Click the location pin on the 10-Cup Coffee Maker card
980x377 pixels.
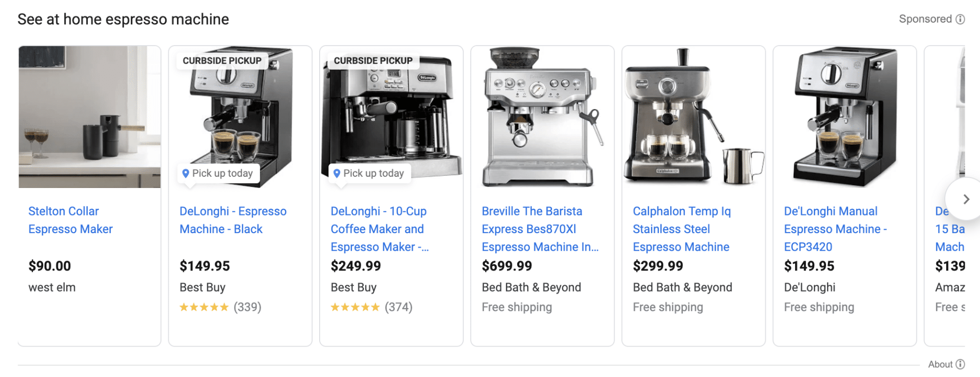[336, 173]
